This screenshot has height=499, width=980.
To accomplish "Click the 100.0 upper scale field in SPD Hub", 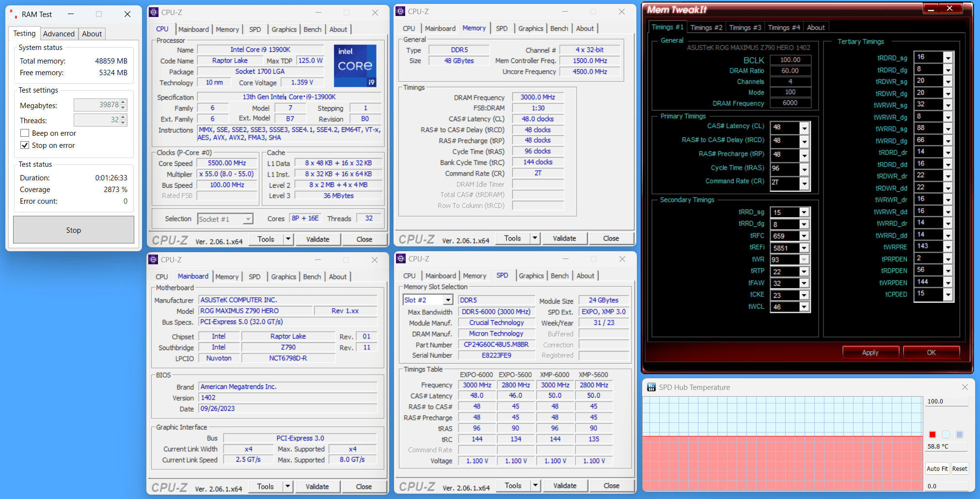I will click(x=947, y=402).
